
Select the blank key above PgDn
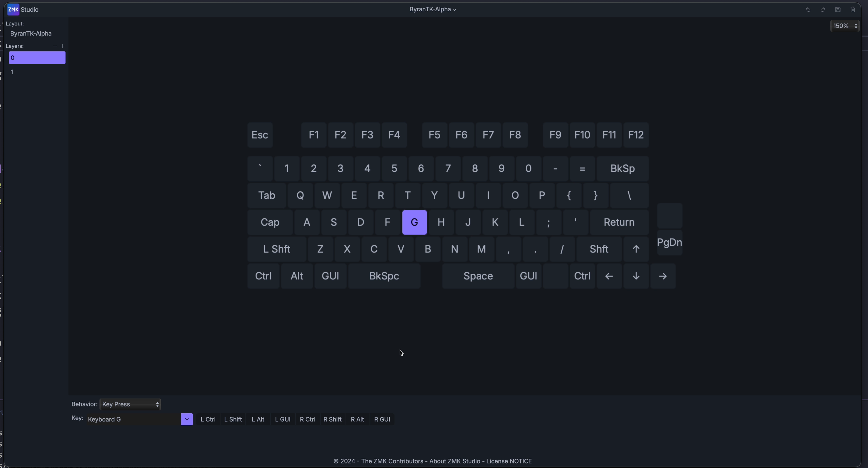coord(670,216)
